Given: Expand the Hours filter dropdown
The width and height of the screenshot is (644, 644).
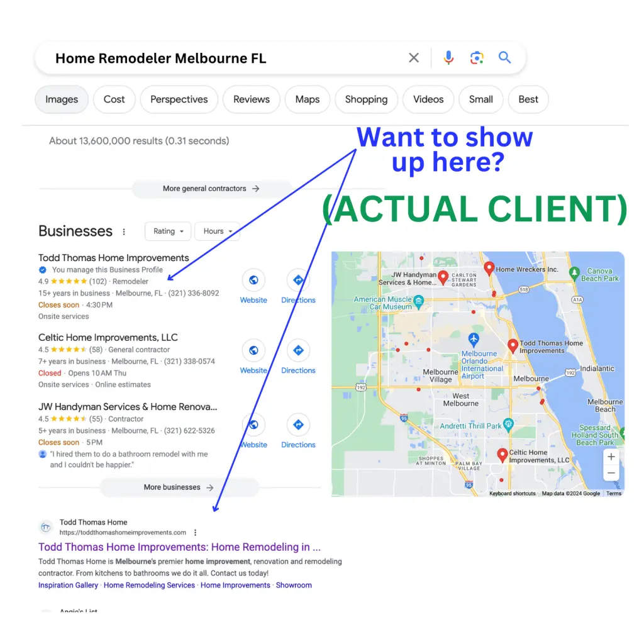Looking at the screenshot, I should (x=217, y=231).
